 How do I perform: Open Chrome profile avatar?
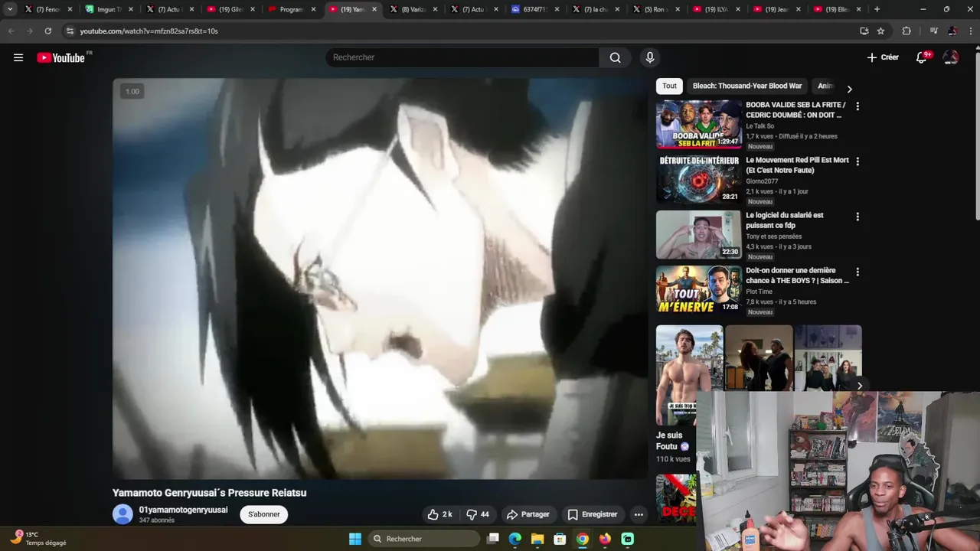(x=952, y=31)
